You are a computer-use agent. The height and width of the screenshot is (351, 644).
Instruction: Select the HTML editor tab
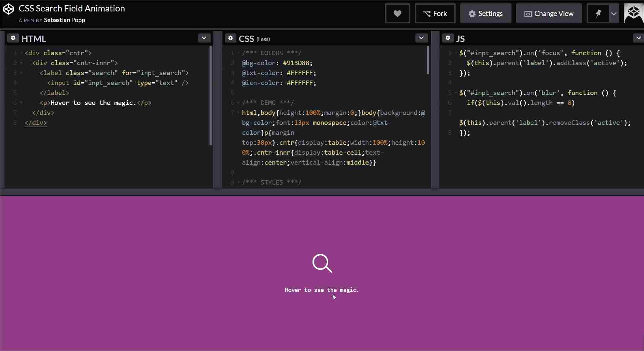[x=34, y=38]
